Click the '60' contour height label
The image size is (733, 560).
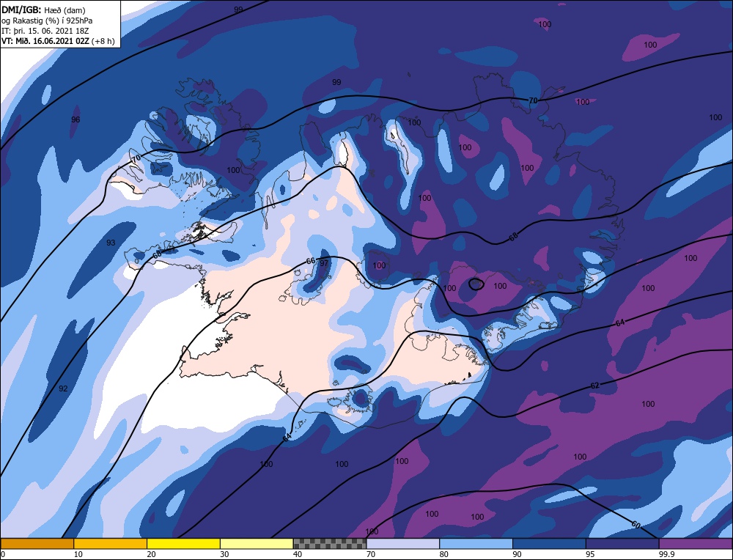[636, 525]
